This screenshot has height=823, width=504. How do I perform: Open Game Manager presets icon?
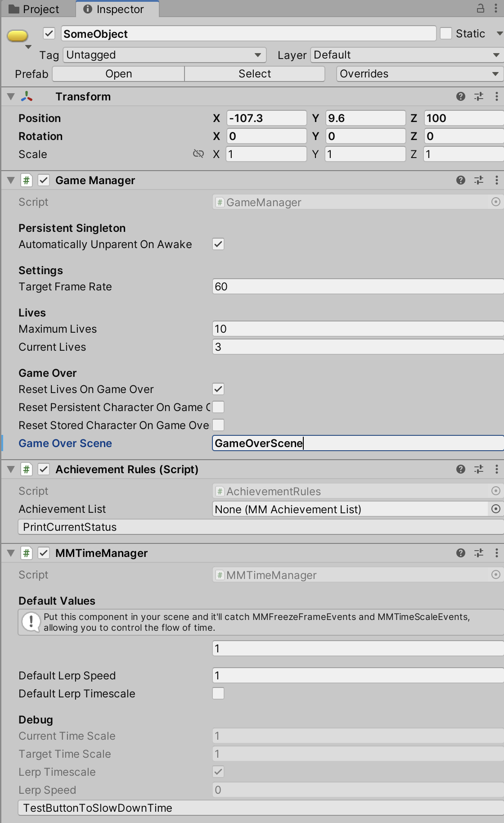tap(479, 180)
